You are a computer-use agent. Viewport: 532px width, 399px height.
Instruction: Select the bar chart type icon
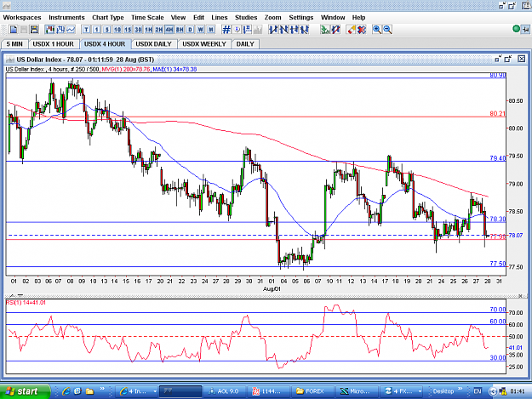point(60,30)
